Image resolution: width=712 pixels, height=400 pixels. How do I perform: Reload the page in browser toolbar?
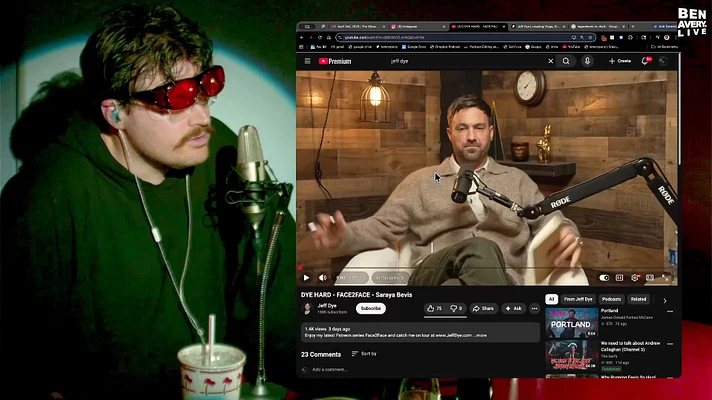pyautogui.click(x=320, y=37)
